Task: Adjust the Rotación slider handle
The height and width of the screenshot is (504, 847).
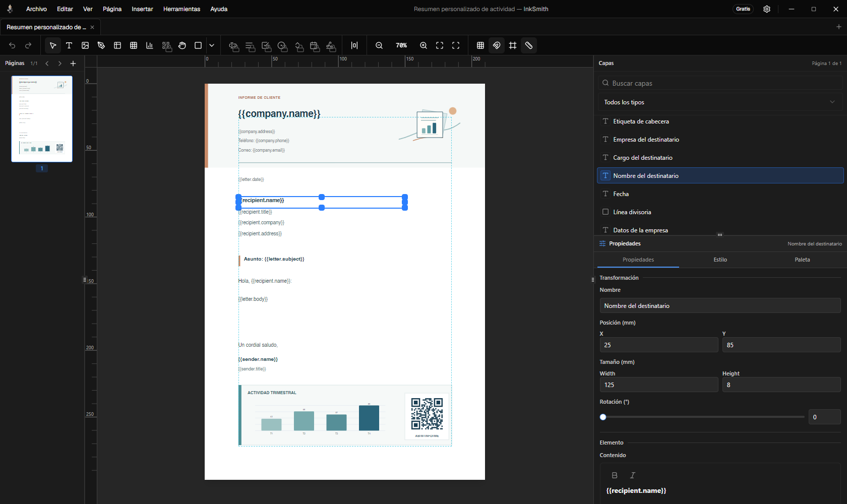Action: point(603,417)
